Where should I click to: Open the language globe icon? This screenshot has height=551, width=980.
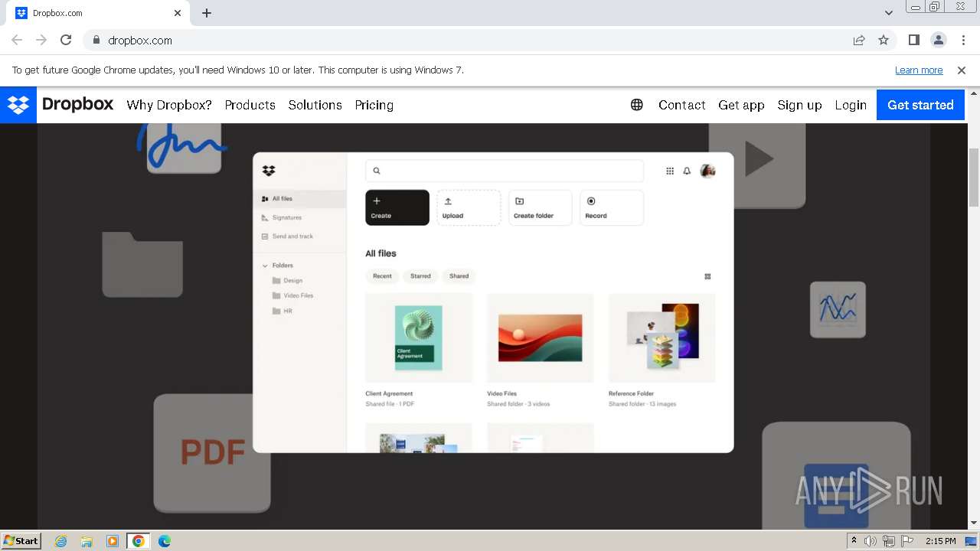point(637,105)
